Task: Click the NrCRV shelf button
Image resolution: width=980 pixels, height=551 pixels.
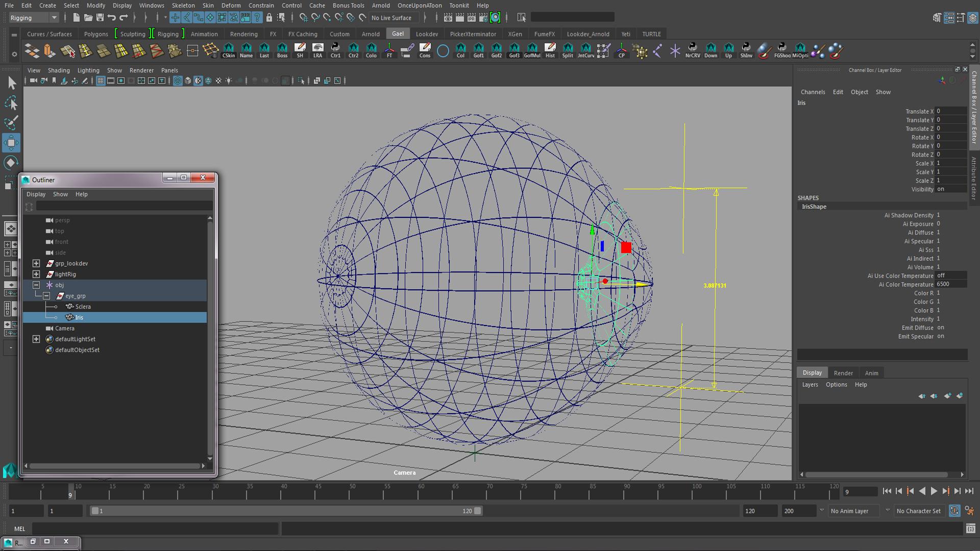Action: click(692, 50)
